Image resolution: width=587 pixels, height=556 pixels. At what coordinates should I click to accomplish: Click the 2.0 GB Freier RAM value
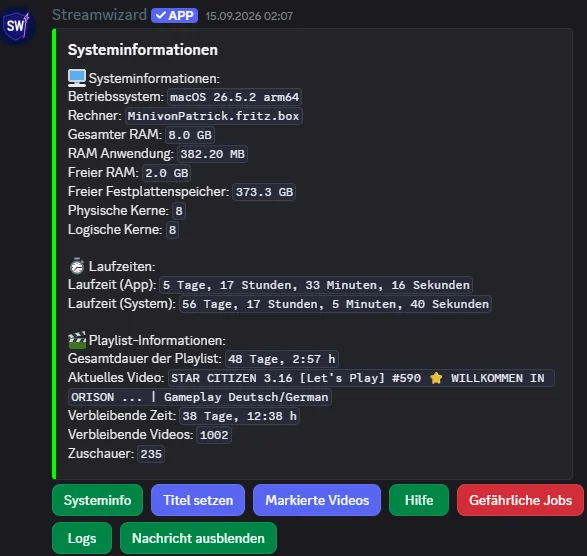point(167,173)
